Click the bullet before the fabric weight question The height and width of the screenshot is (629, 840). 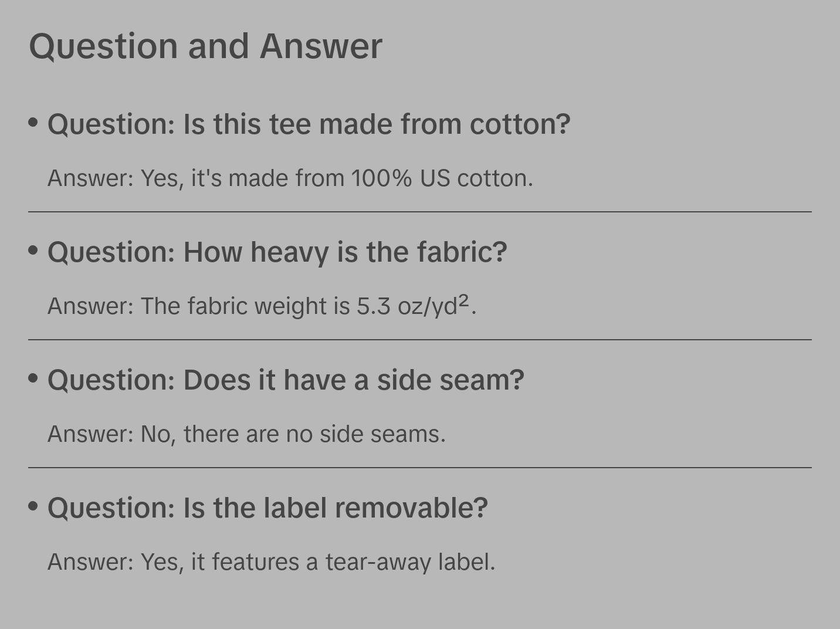click(x=33, y=250)
